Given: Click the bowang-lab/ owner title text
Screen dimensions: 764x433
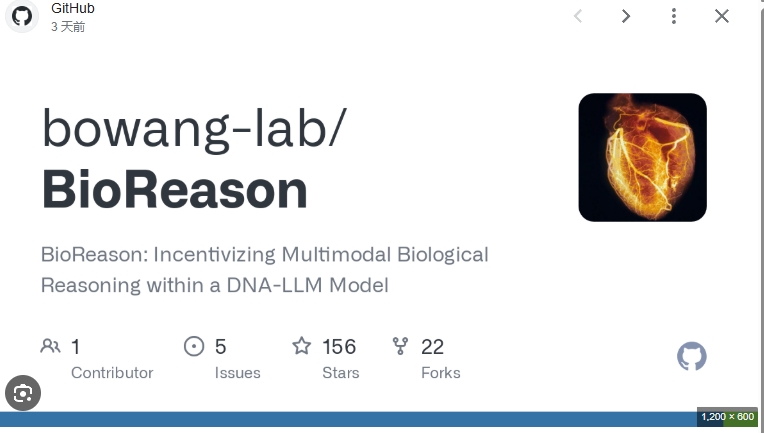Looking at the screenshot, I should pyautogui.click(x=194, y=129).
